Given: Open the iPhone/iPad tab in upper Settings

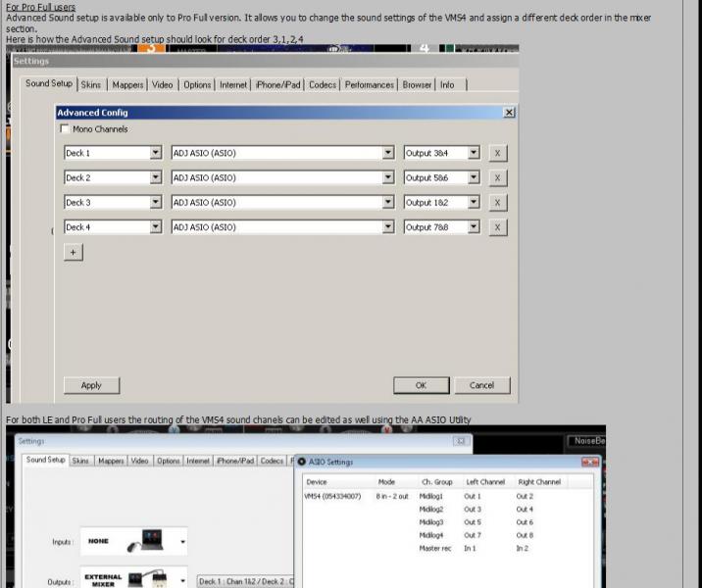Looking at the screenshot, I should pyautogui.click(x=278, y=85).
